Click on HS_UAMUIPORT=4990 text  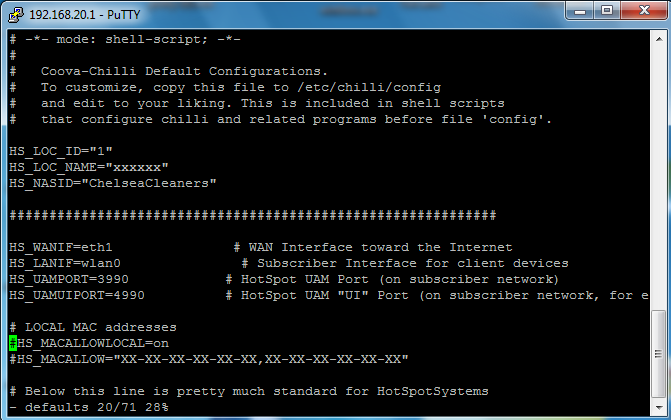[x=76, y=295]
